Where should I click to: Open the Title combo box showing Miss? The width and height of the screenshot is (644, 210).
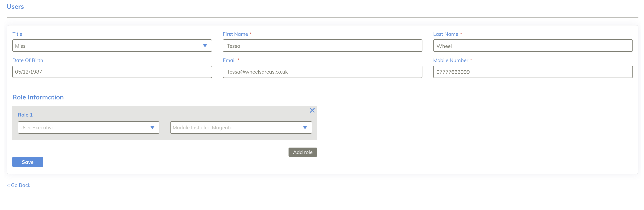pos(108,46)
